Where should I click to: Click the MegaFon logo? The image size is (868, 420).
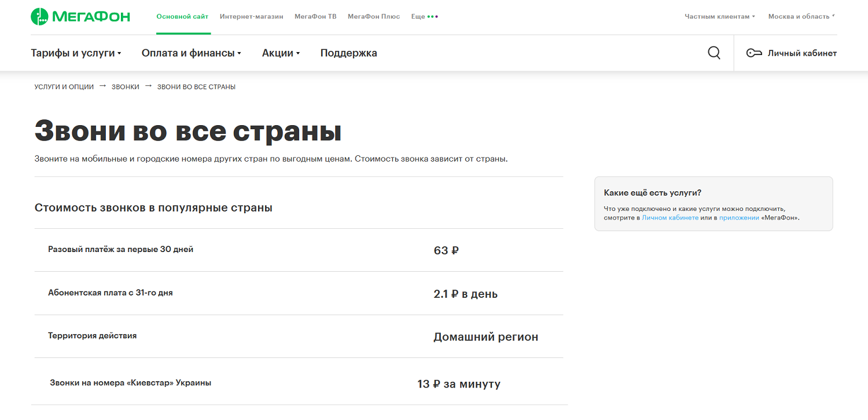click(x=80, y=17)
